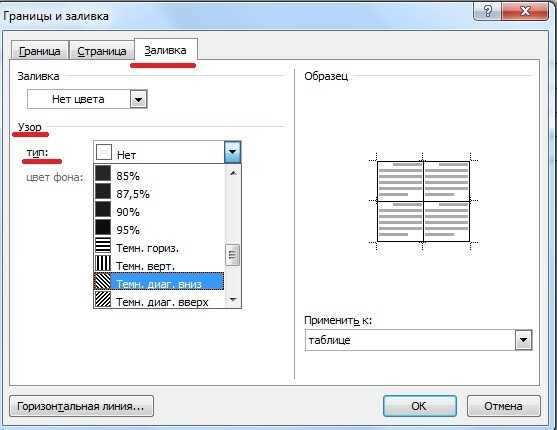Click the pattern list scrollbar thumb
Viewport: 557px width, 430px height.
pos(233,255)
